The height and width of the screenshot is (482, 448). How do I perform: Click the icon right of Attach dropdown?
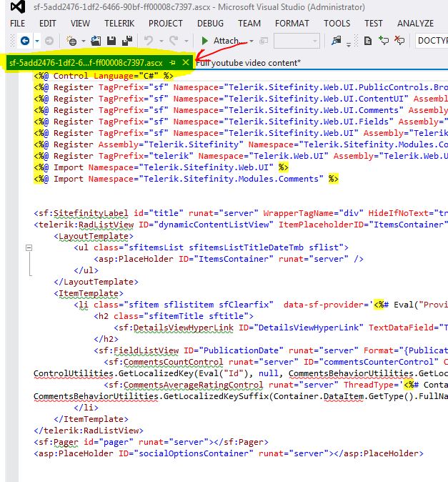(264, 41)
